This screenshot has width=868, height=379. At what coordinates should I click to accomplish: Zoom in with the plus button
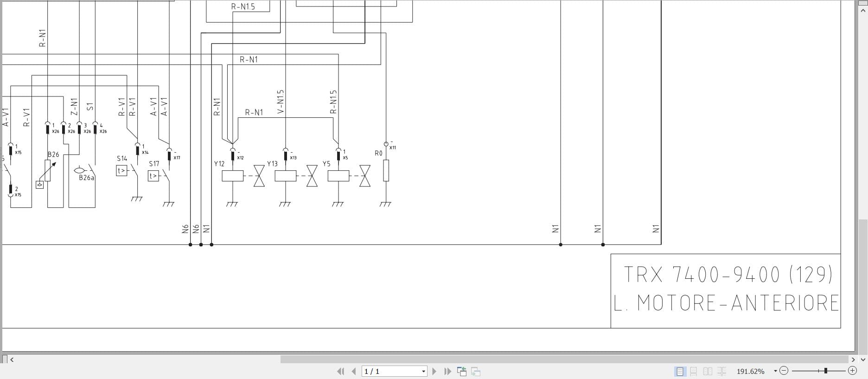[852, 371]
